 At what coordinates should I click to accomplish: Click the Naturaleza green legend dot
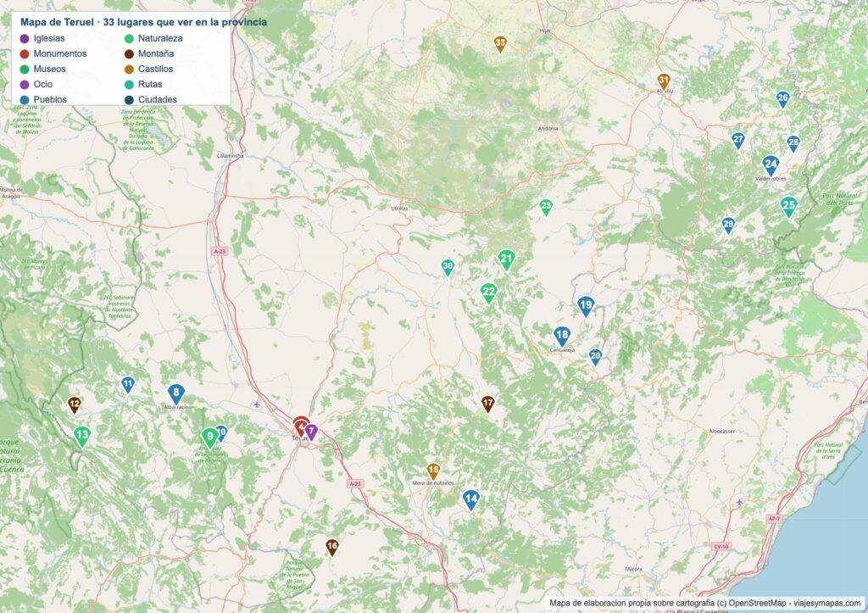coord(129,39)
